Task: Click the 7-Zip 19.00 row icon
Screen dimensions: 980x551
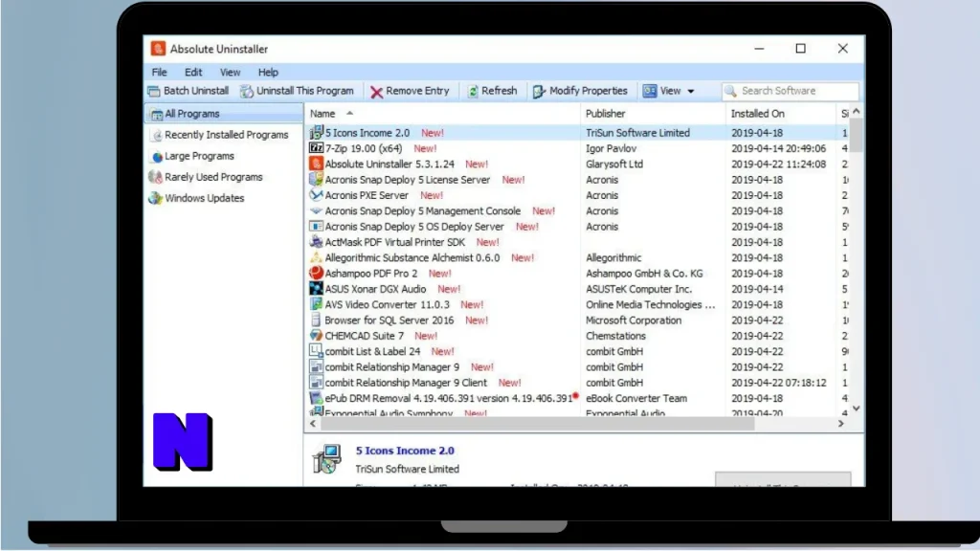Action: click(316, 148)
